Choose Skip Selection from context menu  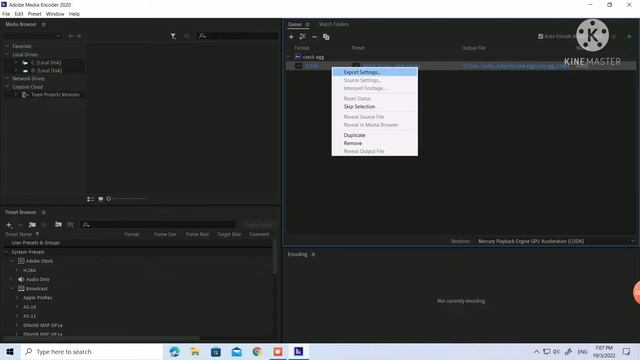(375, 107)
